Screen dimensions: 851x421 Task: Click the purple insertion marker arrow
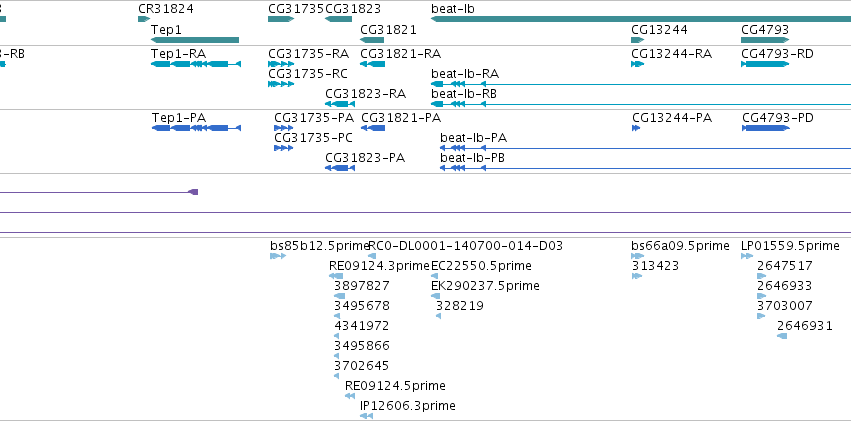[193, 192]
